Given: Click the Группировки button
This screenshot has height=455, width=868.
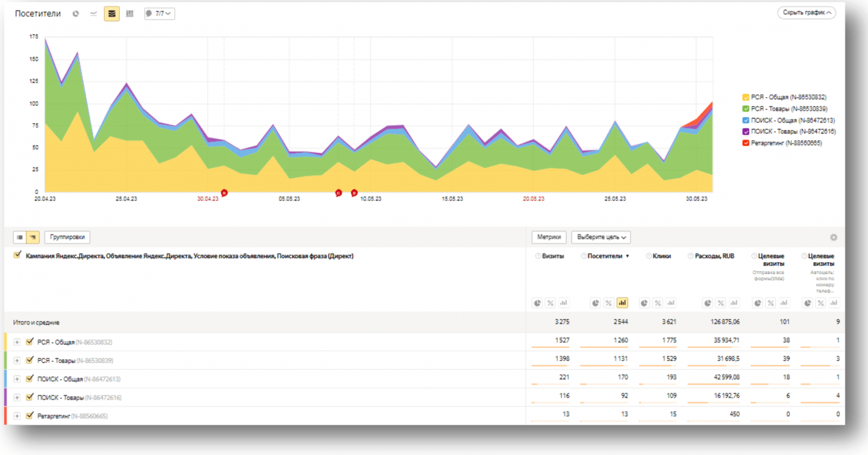Looking at the screenshot, I should tap(67, 238).
